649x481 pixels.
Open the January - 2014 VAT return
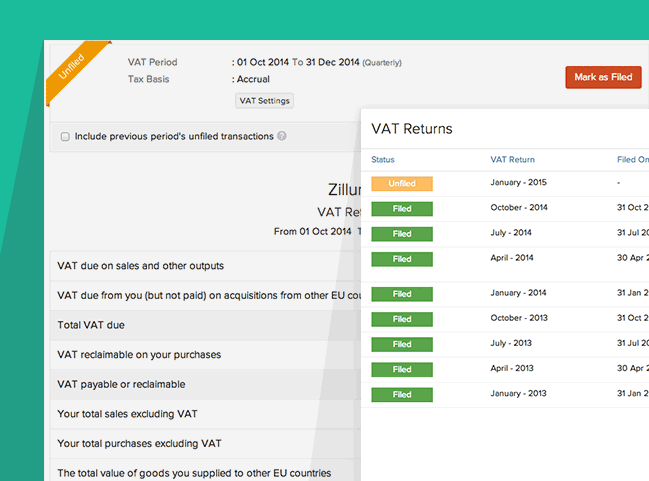pyautogui.click(x=518, y=293)
